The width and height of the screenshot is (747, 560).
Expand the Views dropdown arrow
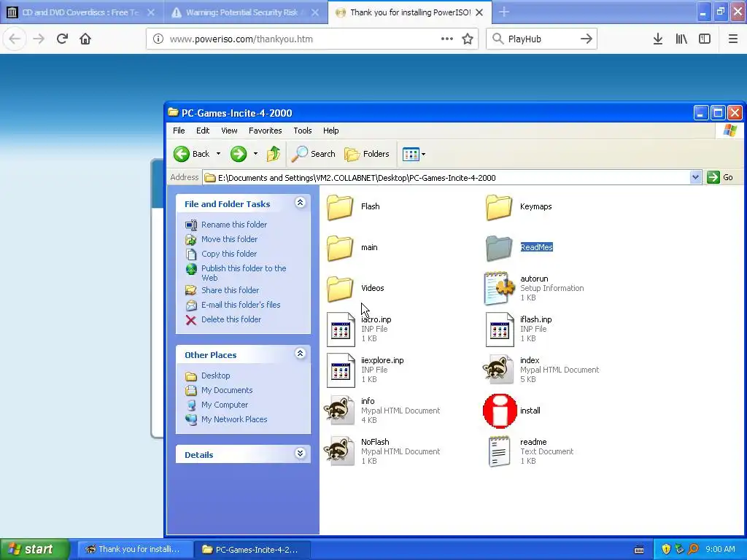tap(424, 155)
